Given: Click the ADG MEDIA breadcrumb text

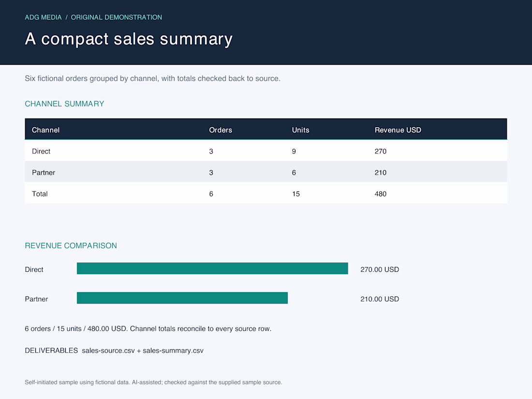Looking at the screenshot, I should pyautogui.click(x=43, y=17).
